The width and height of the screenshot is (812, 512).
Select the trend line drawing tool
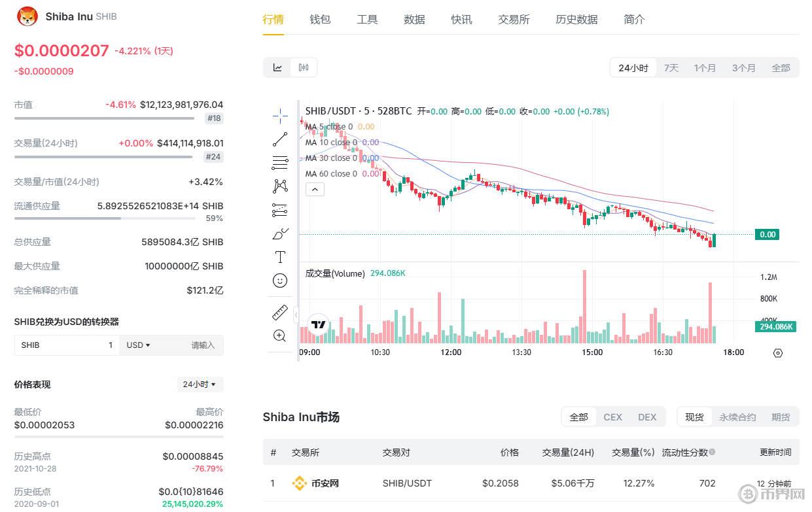[x=280, y=139]
